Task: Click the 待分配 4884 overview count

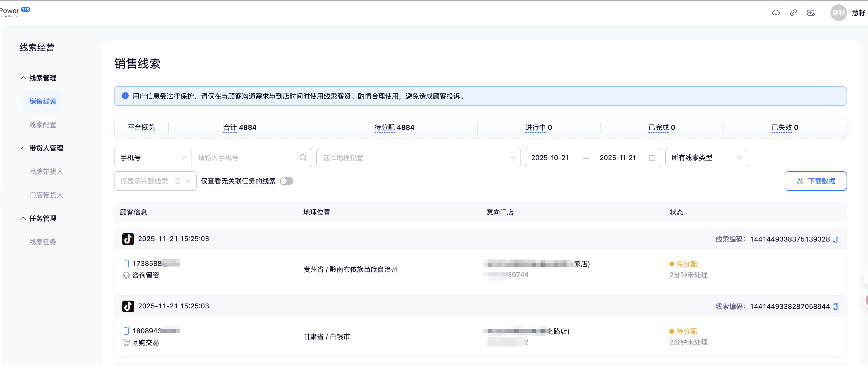Action: tap(394, 128)
